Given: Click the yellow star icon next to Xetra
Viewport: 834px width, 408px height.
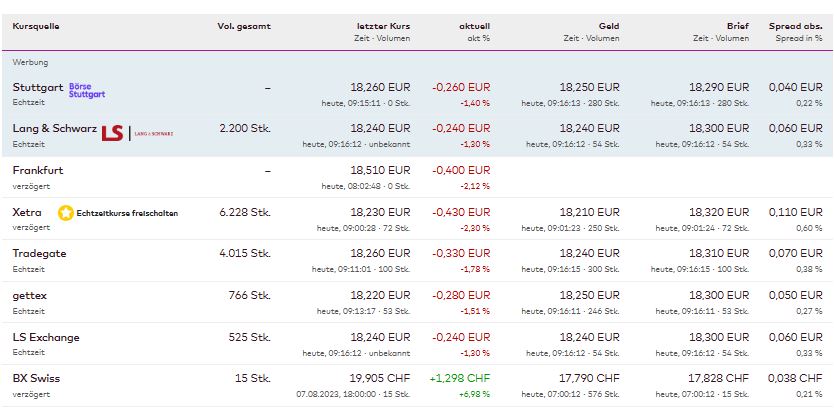Looking at the screenshot, I should click(66, 212).
